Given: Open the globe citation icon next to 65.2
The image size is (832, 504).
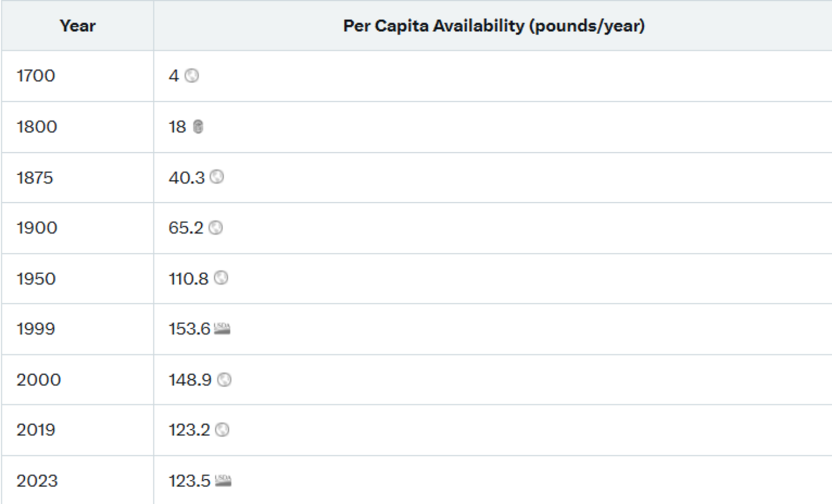Looking at the screenshot, I should 215,228.
